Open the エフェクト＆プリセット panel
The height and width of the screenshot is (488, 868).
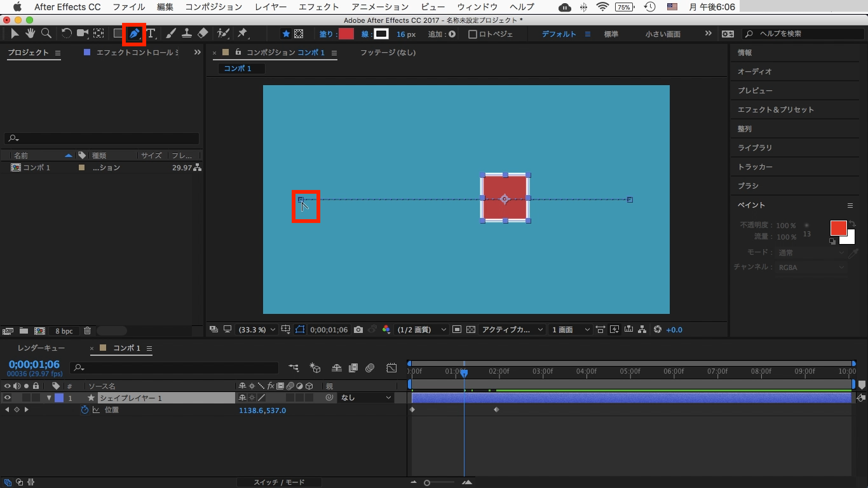tap(775, 110)
